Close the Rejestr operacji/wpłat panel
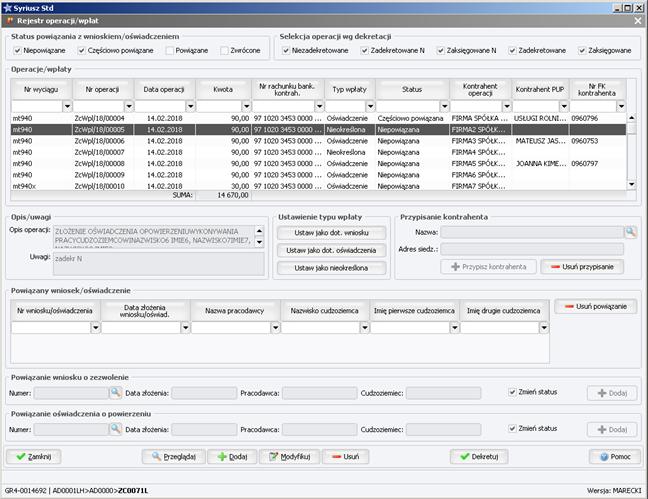Viewport: 648px width, 499px height. 638,21
